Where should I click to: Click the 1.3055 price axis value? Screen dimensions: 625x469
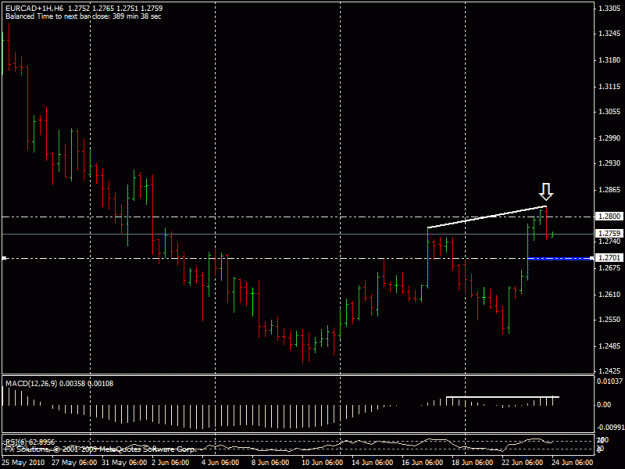point(609,112)
